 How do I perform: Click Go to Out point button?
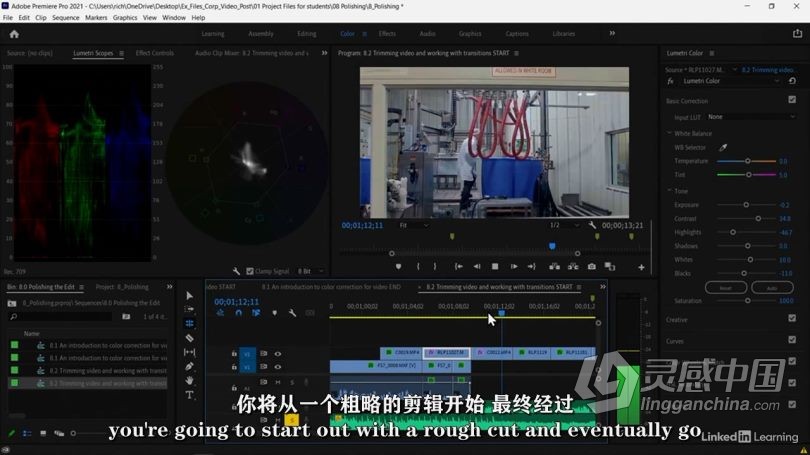coord(532,266)
